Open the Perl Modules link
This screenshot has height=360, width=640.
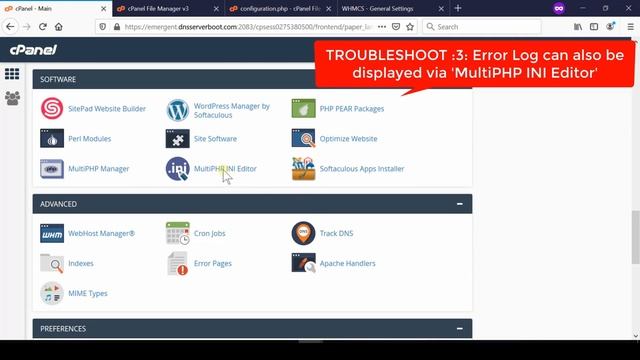point(90,139)
